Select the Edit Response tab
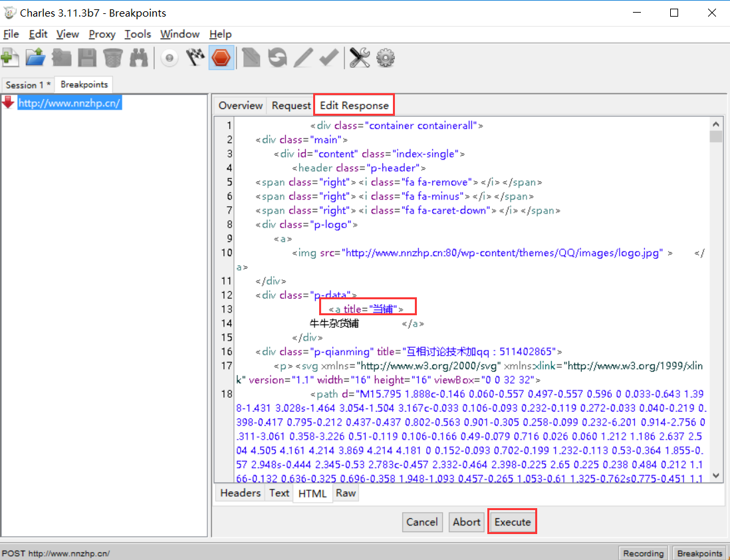 point(354,105)
